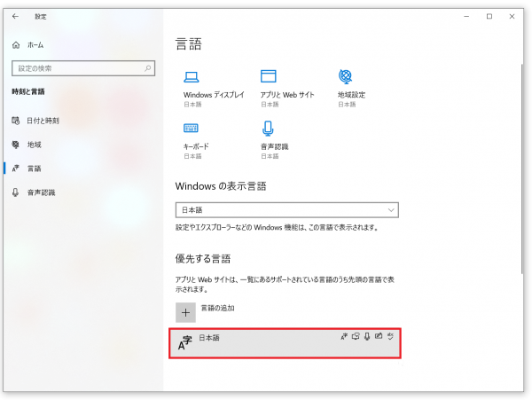Click the 設定の検索 search field
Screen dimensions: 532x400
click(83, 68)
